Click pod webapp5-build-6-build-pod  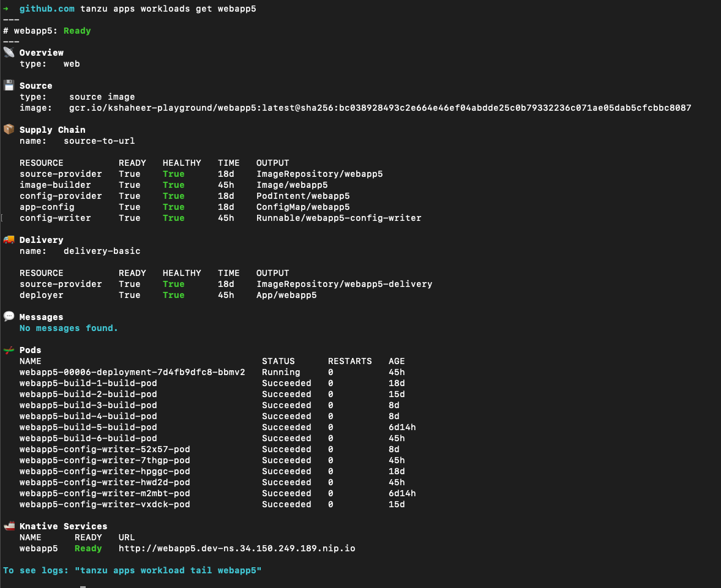coord(88,439)
